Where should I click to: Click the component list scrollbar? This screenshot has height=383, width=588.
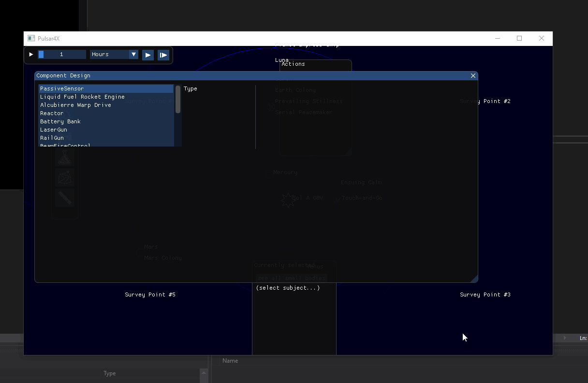pos(178,99)
